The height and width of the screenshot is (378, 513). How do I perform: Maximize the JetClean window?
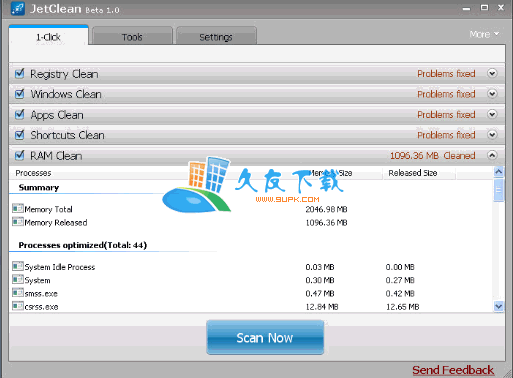coord(484,7)
